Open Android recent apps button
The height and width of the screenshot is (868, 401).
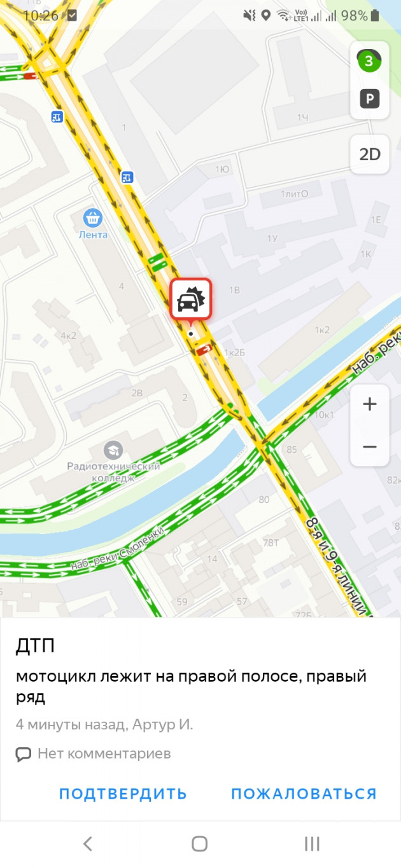pyautogui.click(x=312, y=844)
